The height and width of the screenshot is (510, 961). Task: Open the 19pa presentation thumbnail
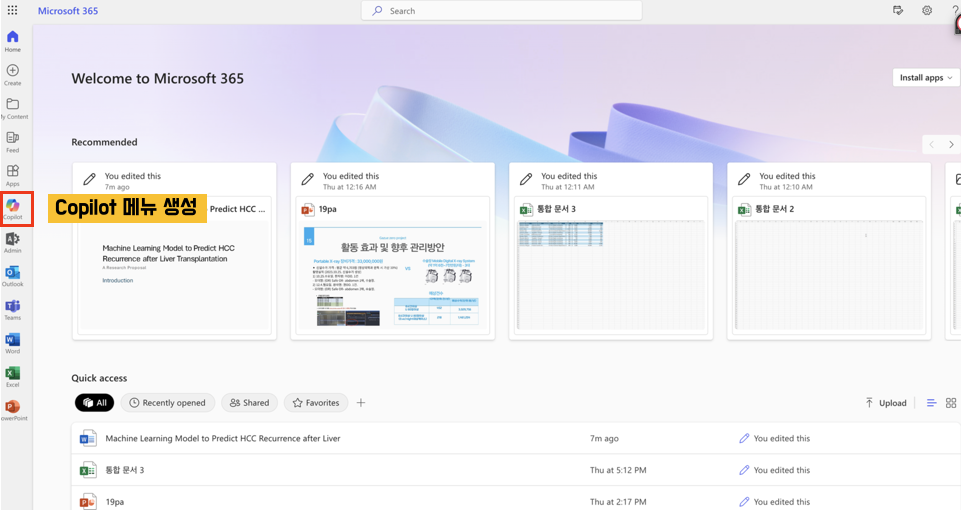[392, 277]
